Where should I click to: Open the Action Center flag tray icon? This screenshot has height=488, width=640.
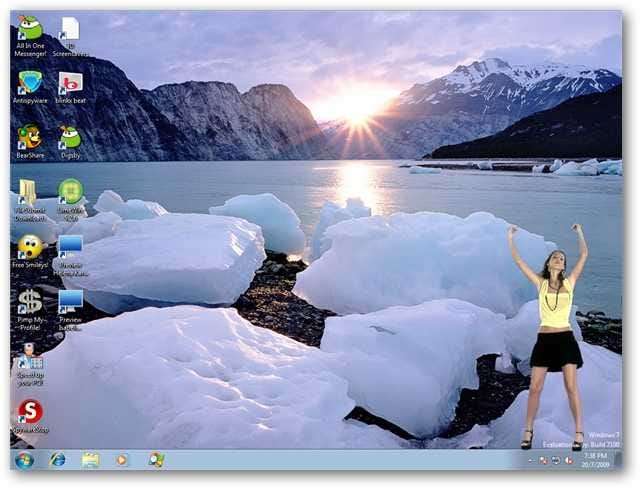tap(543, 460)
